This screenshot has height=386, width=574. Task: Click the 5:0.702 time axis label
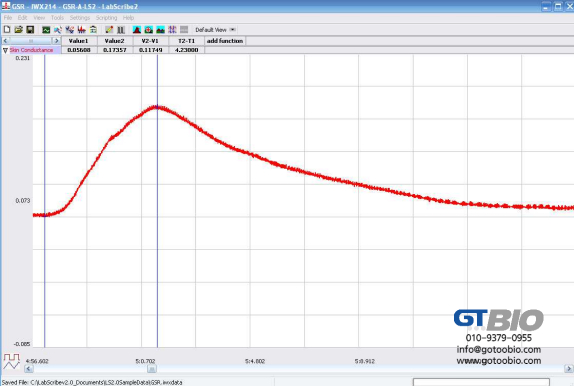tap(145, 361)
